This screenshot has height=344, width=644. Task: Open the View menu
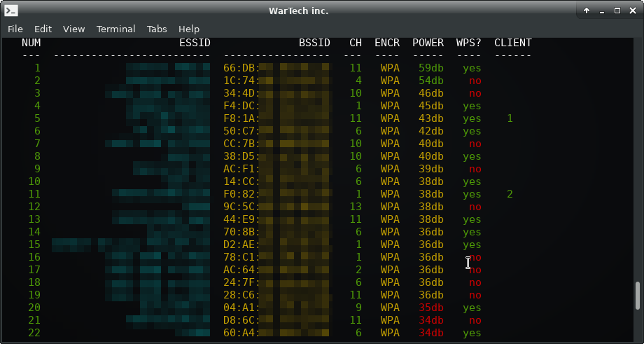pos(73,29)
